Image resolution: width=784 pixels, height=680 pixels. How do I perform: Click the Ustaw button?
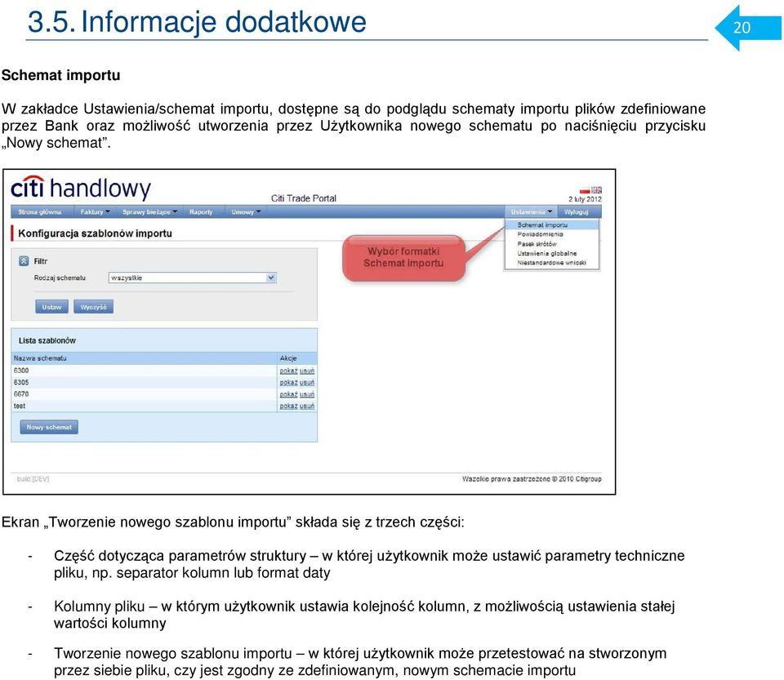pos(51,307)
